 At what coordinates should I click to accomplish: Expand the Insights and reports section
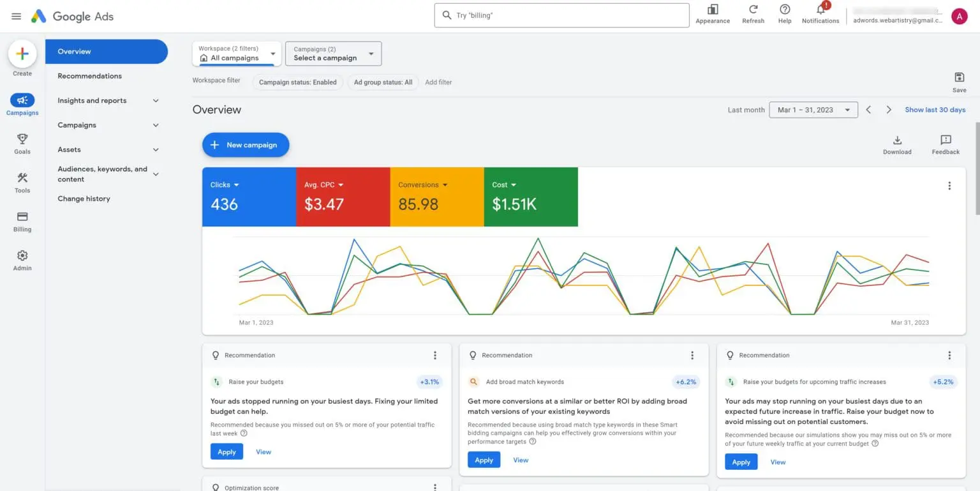[106, 100]
